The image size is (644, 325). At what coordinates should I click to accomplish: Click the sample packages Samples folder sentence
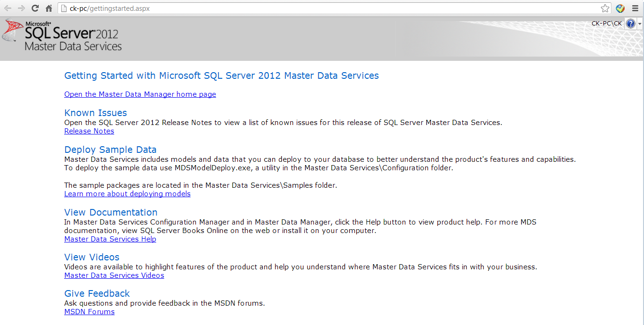pos(201,185)
